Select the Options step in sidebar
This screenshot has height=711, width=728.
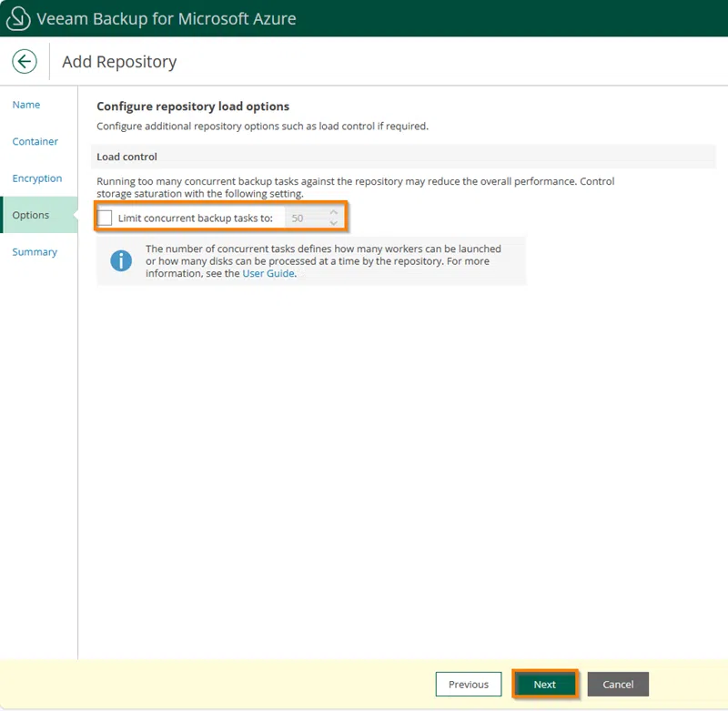[31, 216]
